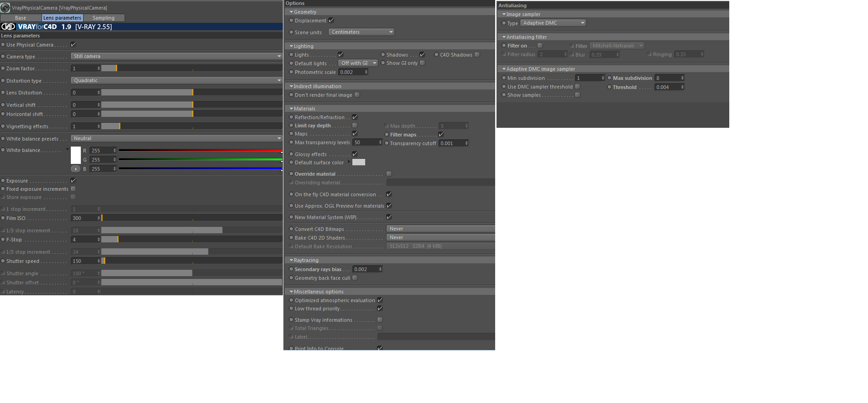Click the animation dot beside Horizontal shift
The height and width of the screenshot is (403, 868).
pyautogui.click(x=3, y=114)
